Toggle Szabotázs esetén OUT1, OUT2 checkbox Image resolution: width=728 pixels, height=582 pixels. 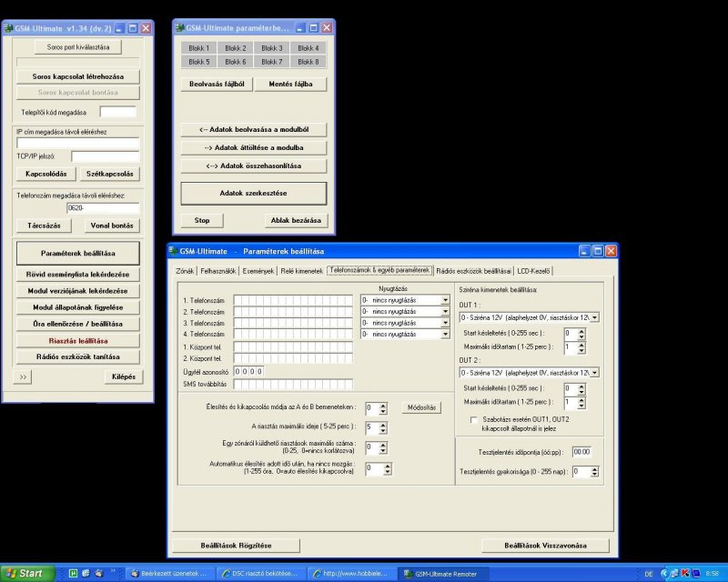click(x=473, y=420)
